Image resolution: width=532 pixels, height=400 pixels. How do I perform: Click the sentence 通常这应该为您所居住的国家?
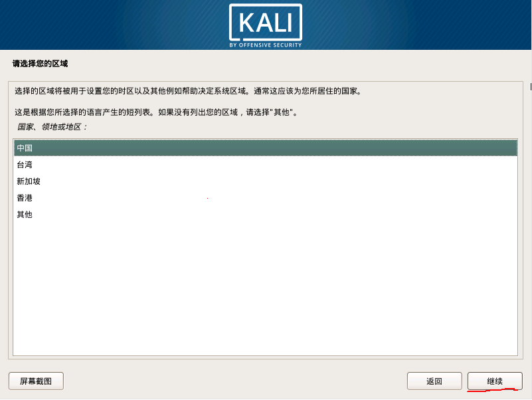click(x=308, y=91)
